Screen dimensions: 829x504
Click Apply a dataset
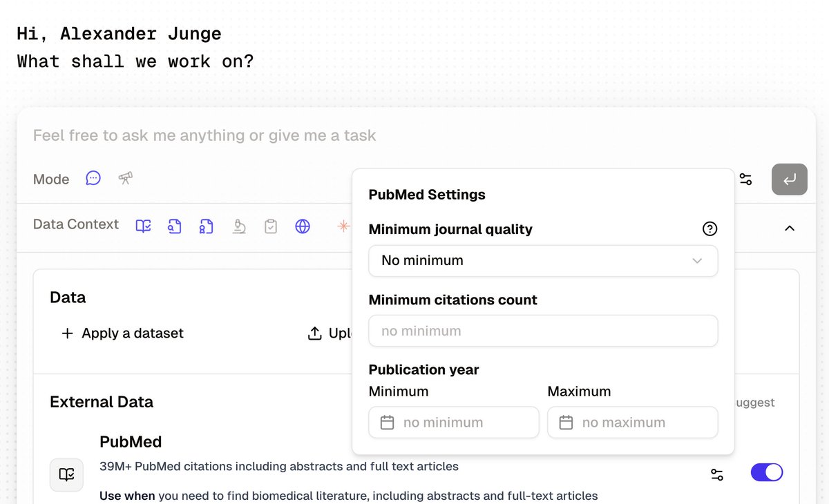tap(123, 333)
